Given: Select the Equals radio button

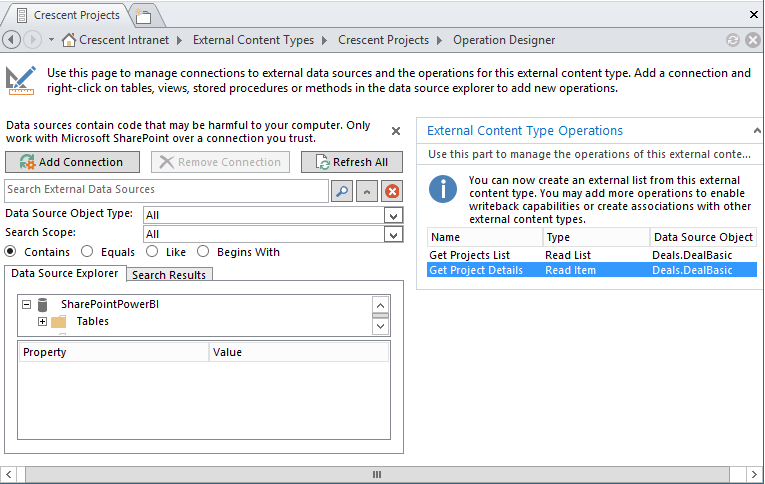Looking at the screenshot, I should click(87, 252).
